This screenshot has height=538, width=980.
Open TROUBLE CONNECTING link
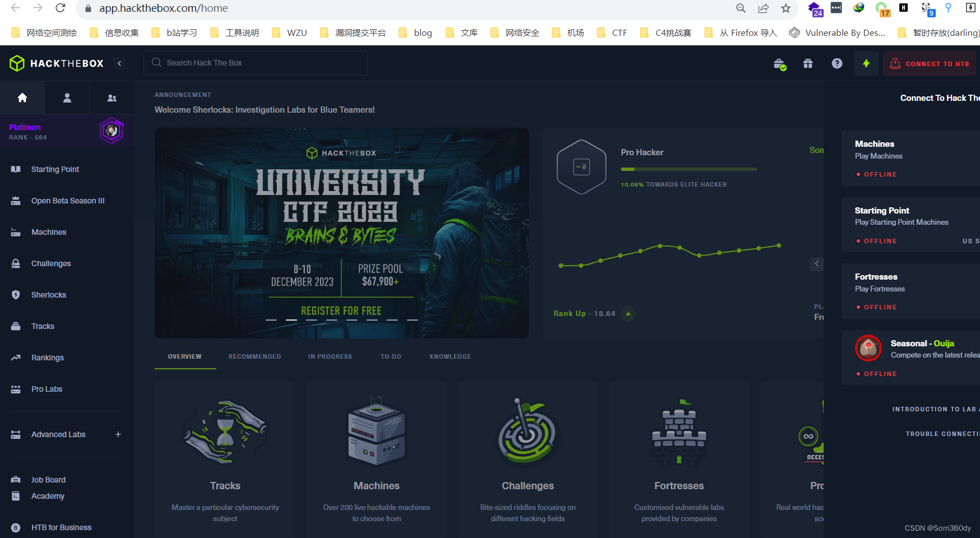(942, 434)
